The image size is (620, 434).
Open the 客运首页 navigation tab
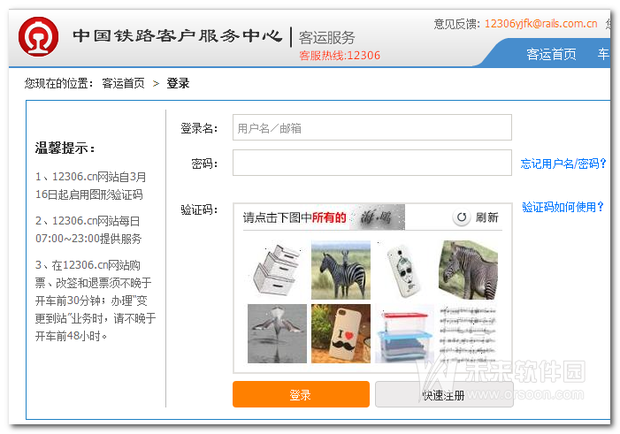(x=551, y=54)
